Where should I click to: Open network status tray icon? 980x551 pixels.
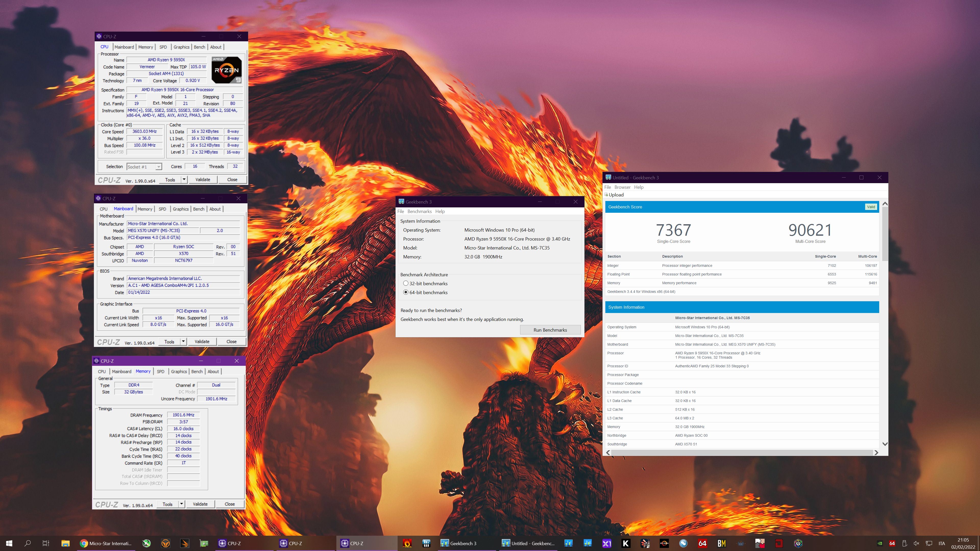929,543
